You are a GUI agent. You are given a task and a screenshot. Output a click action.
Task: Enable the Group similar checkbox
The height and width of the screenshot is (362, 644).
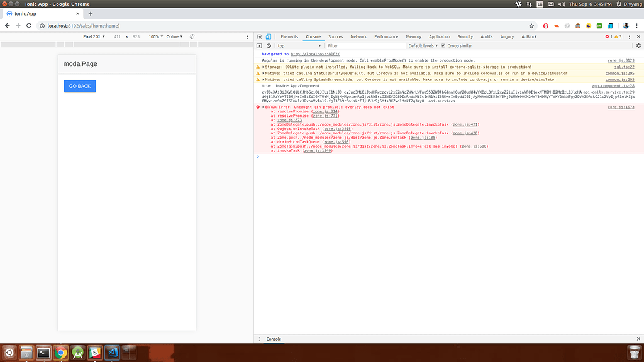coord(443,45)
